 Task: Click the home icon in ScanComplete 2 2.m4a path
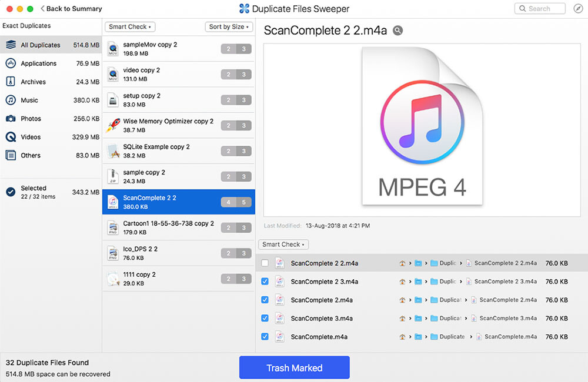click(x=402, y=263)
